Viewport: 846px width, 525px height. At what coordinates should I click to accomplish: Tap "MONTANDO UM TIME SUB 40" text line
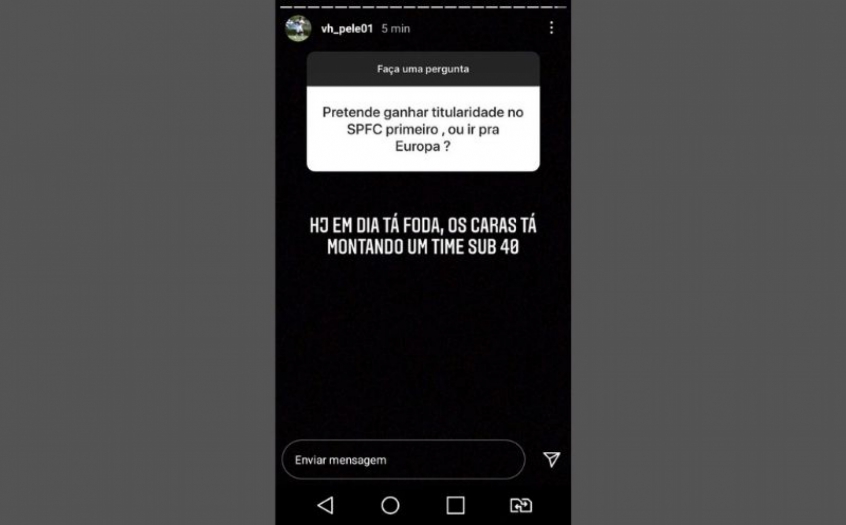point(423,247)
